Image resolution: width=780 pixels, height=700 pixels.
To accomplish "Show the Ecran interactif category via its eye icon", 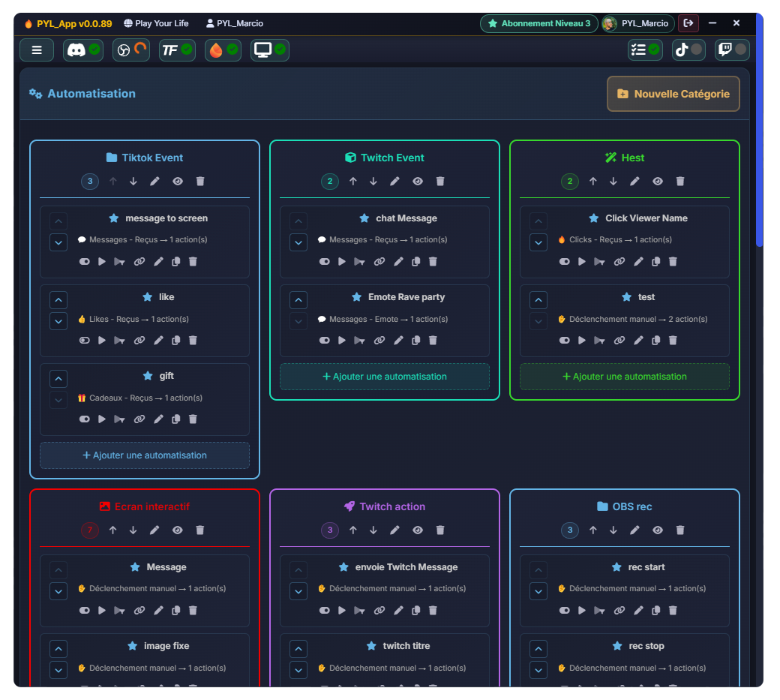I will [177, 530].
